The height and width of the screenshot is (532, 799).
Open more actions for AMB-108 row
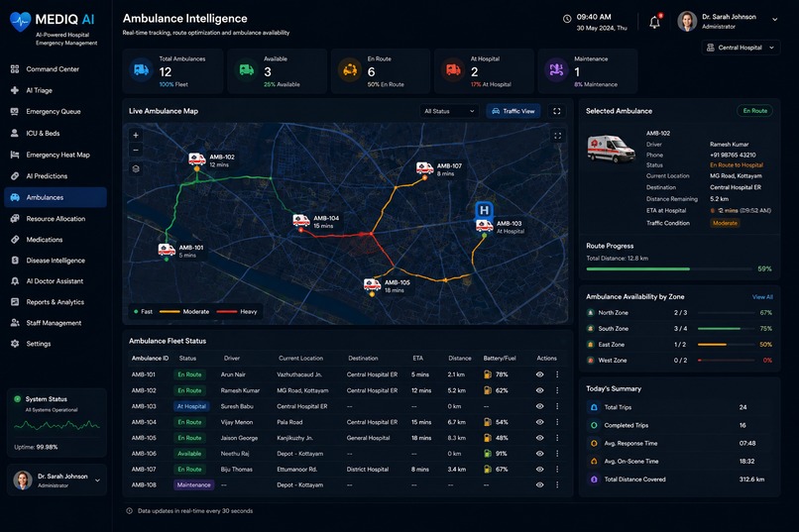(x=557, y=485)
